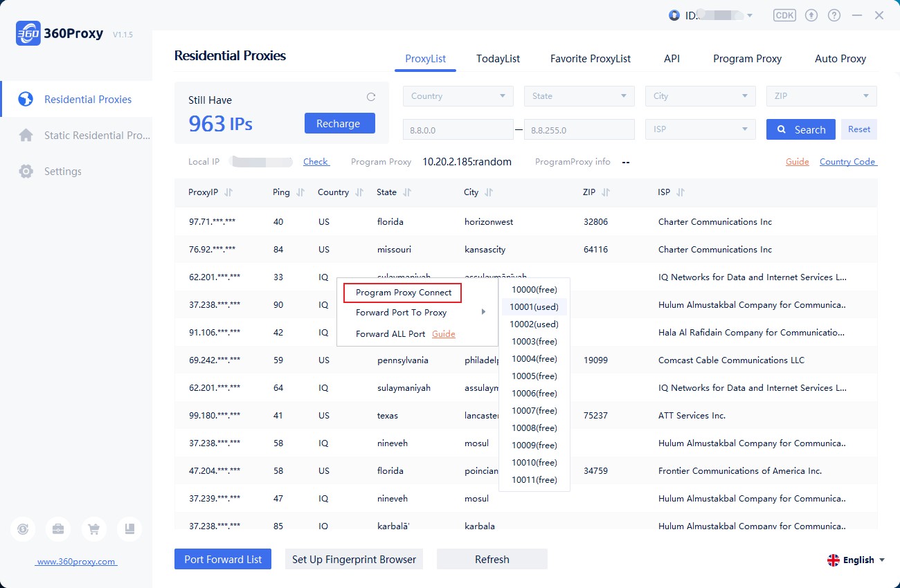Open the City filter dropdown
Screen dimensions: 900x588
(701, 96)
